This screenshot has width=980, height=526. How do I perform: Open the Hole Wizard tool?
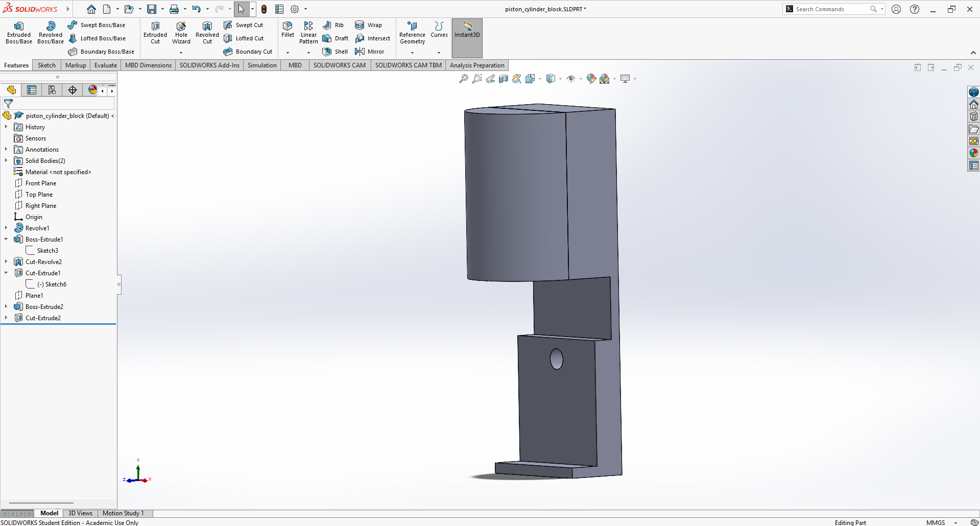(x=181, y=33)
